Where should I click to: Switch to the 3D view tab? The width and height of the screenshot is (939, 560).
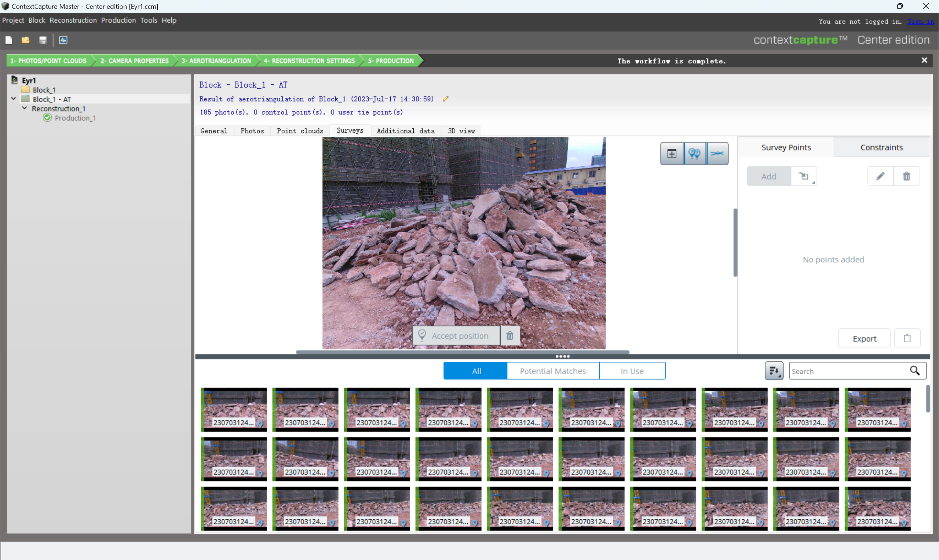coord(461,130)
